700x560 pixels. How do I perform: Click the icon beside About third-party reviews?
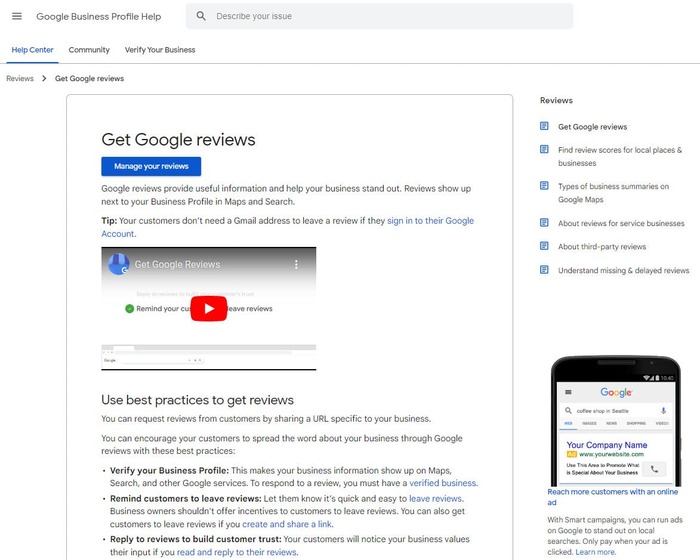tap(544, 246)
